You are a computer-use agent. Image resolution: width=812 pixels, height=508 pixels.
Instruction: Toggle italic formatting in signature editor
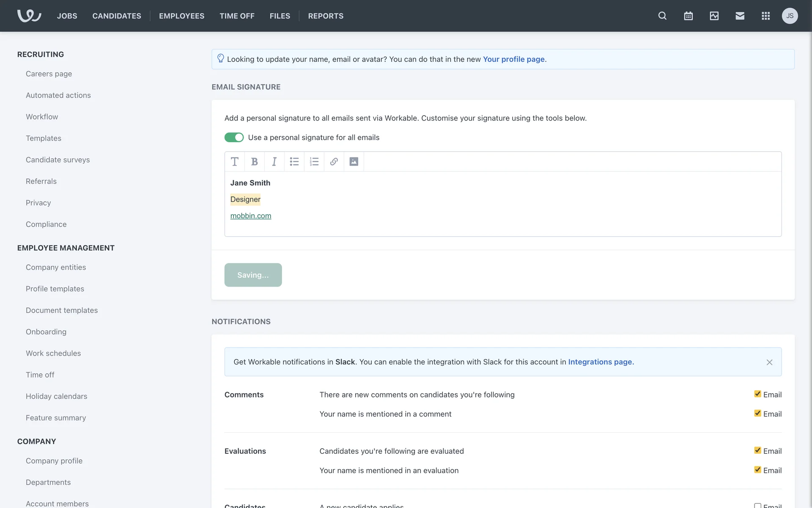(274, 162)
